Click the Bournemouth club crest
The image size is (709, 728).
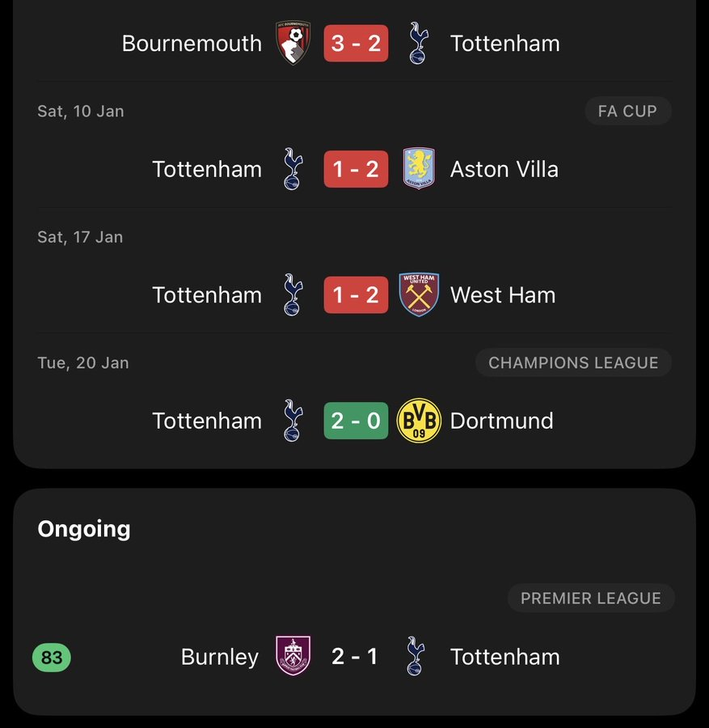(293, 43)
